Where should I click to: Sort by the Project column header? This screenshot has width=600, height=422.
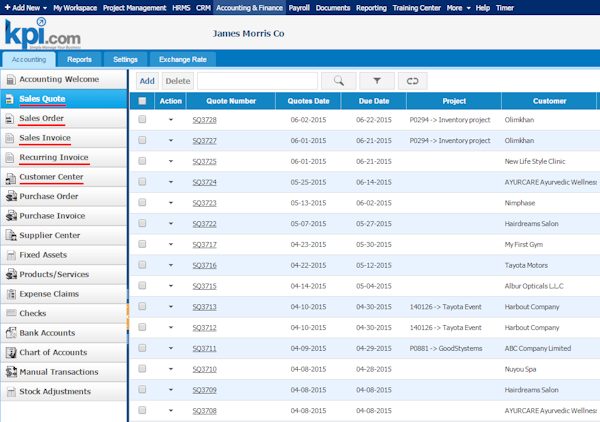pos(454,101)
